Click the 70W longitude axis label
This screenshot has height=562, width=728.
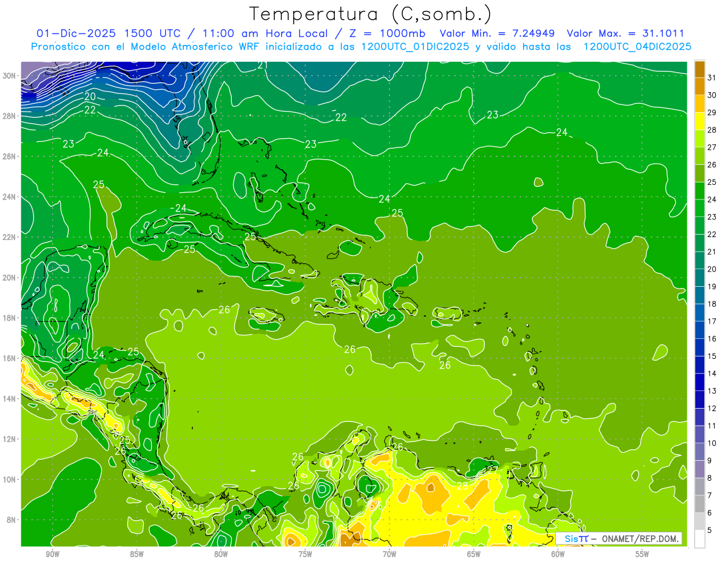389,554
